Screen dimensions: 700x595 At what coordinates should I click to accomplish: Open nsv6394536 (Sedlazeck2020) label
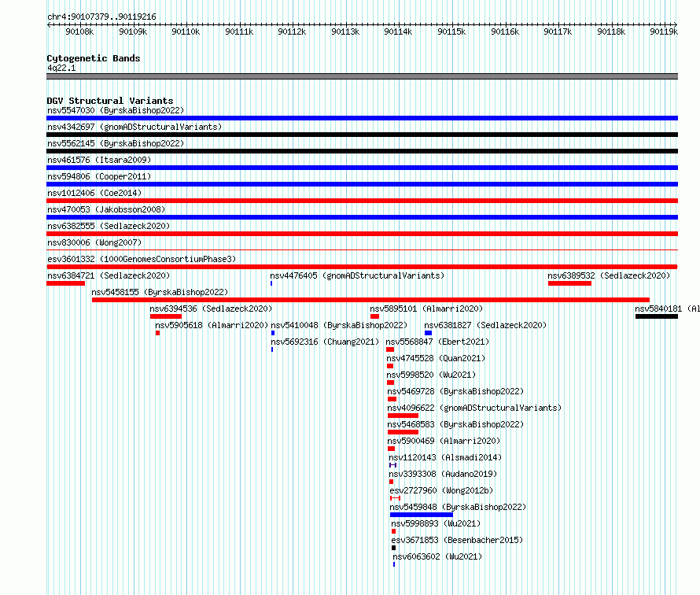tap(211, 309)
